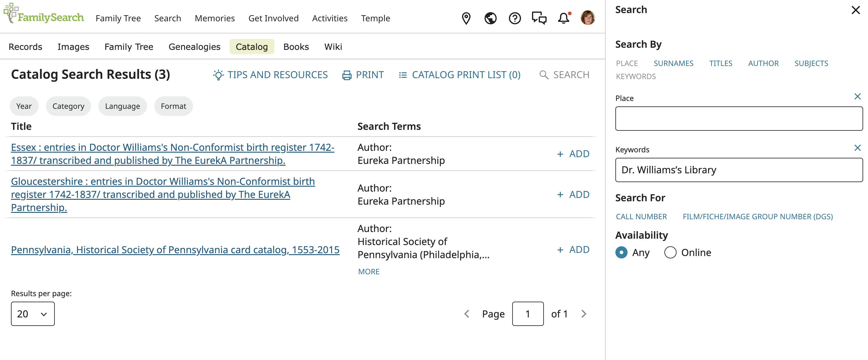Screen dimensions: 868x360
Task: Open the Gloucestershire birth register link
Action: [163, 195]
